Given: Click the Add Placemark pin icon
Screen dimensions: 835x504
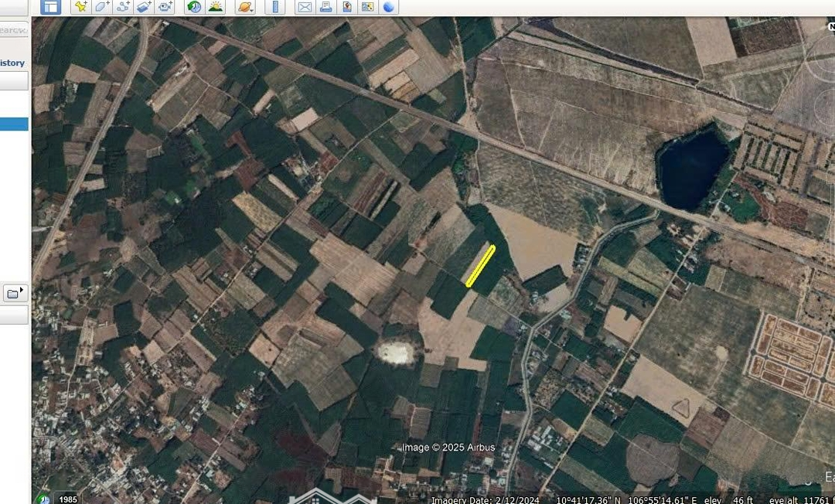Looking at the screenshot, I should click(x=80, y=7).
